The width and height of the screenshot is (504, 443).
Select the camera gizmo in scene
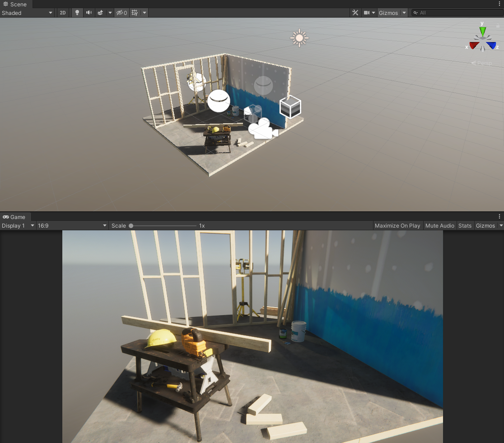pos(263,129)
